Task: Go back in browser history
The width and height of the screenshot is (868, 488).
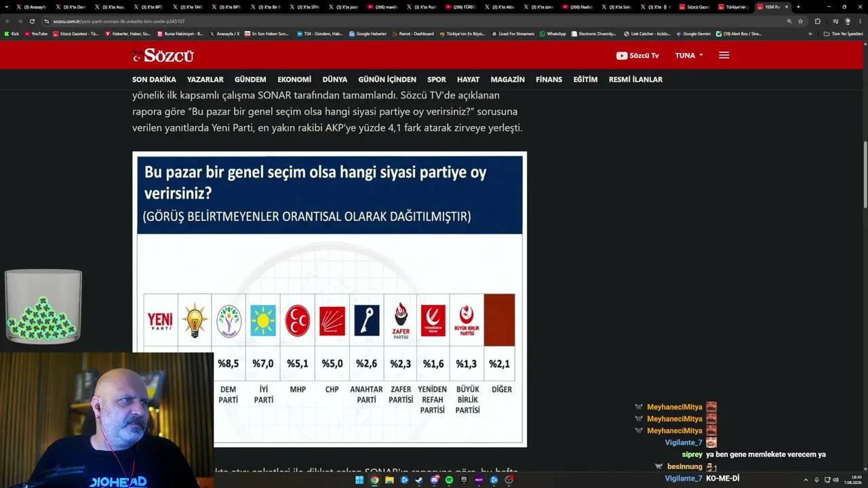Action: (x=7, y=21)
